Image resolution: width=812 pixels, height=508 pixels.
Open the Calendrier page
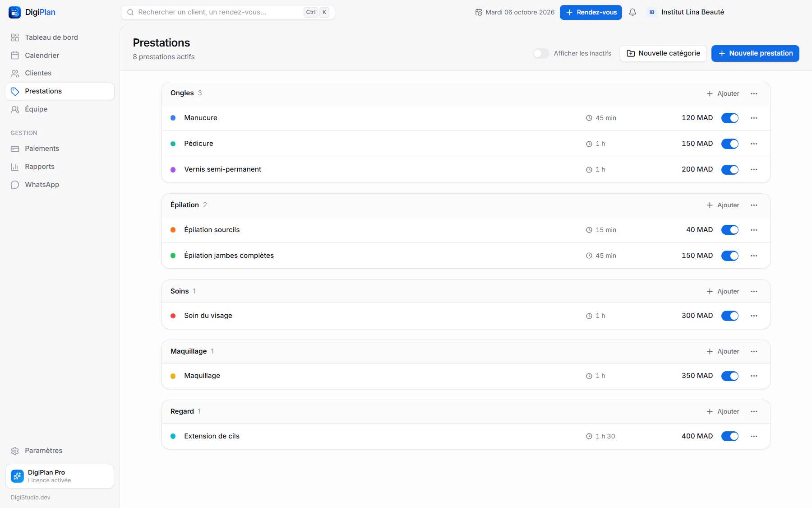click(x=60, y=56)
